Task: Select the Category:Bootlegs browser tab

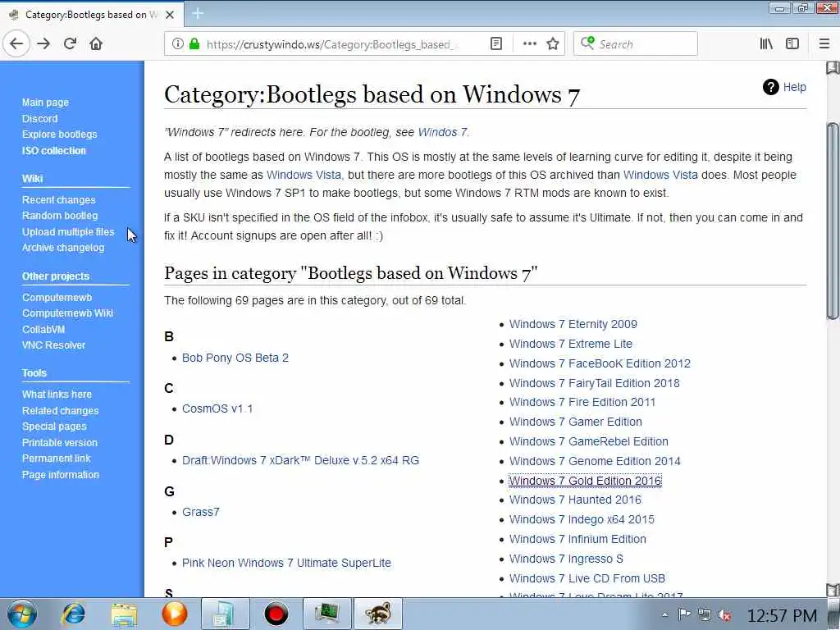Action: click(92, 15)
